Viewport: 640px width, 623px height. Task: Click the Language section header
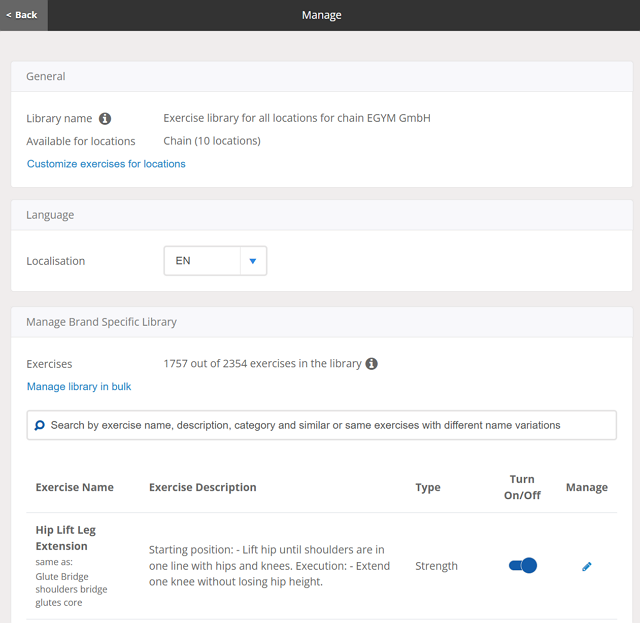coord(50,215)
